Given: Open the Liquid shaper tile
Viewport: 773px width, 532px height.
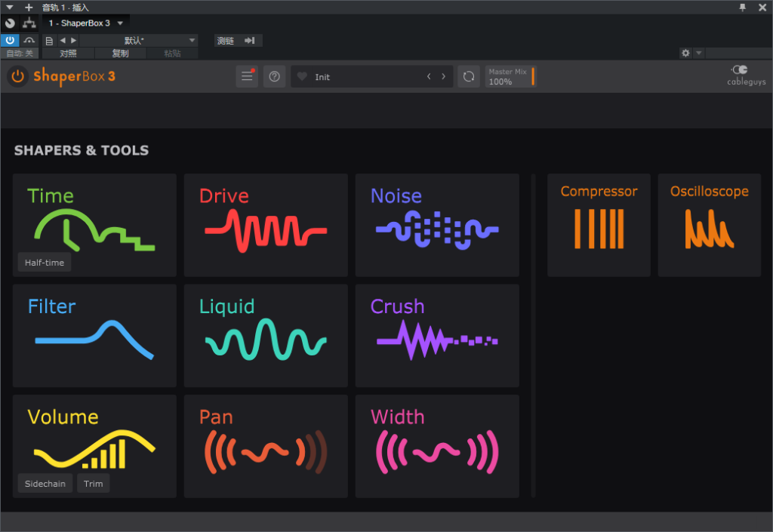Looking at the screenshot, I should [x=266, y=336].
